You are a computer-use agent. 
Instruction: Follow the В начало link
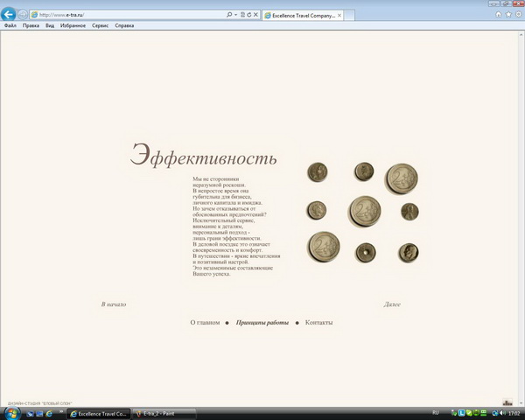(x=114, y=304)
